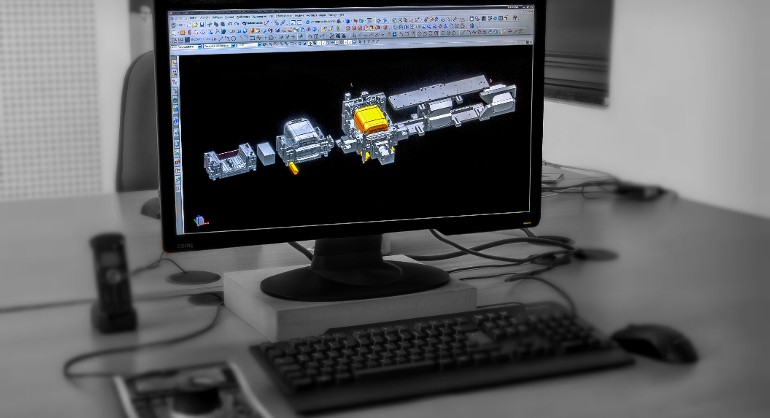
Task: Select the large orange highlighted block in the model
Action: (372, 120)
